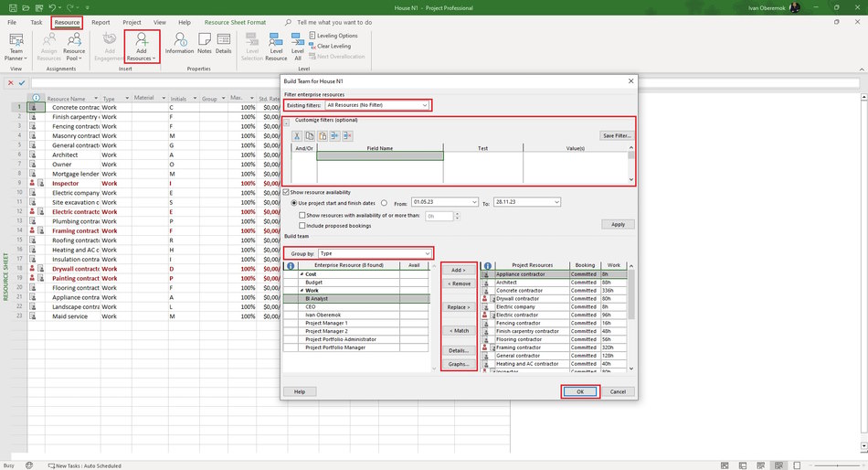Open the Type column filter dropdown

point(127,98)
